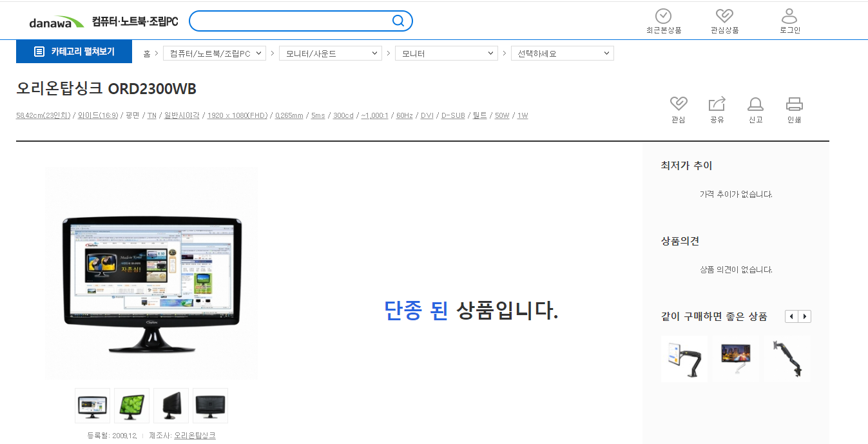Click the search magnifier icon
868x444 pixels.
click(x=398, y=21)
